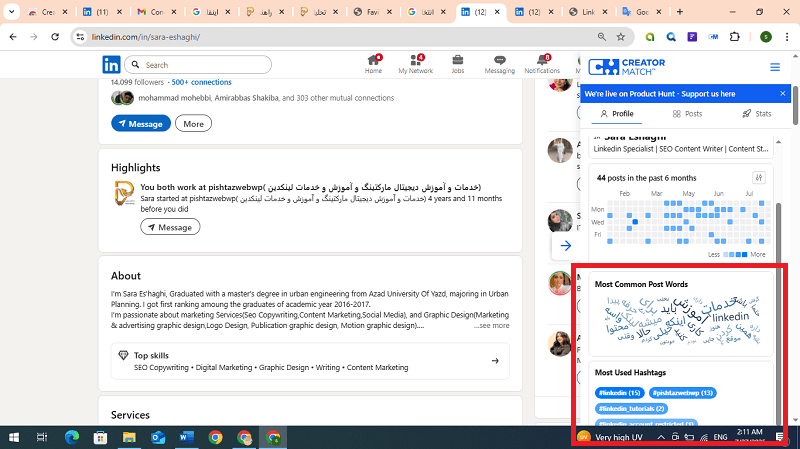This screenshot has height=449, width=800.
Task: Click the linkedin word in word cloud
Action: pyautogui.click(x=730, y=316)
